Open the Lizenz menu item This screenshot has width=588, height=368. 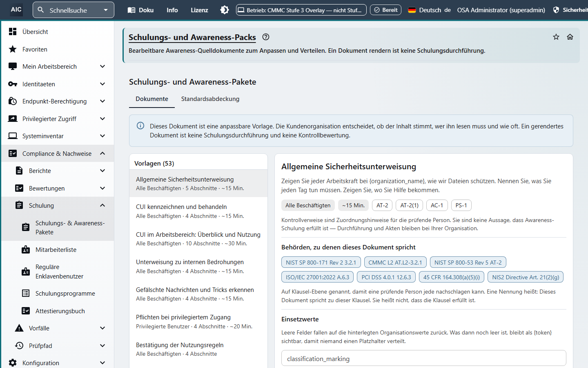point(199,10)
